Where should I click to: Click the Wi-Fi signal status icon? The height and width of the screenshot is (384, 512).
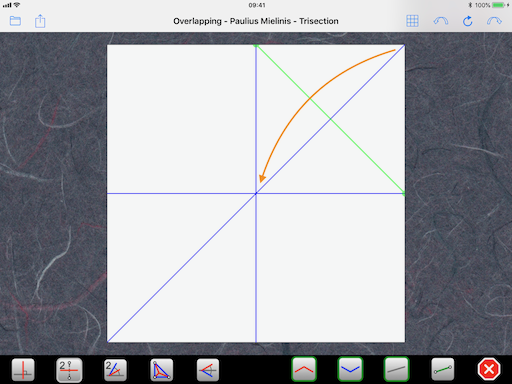[x=17, y=5]
